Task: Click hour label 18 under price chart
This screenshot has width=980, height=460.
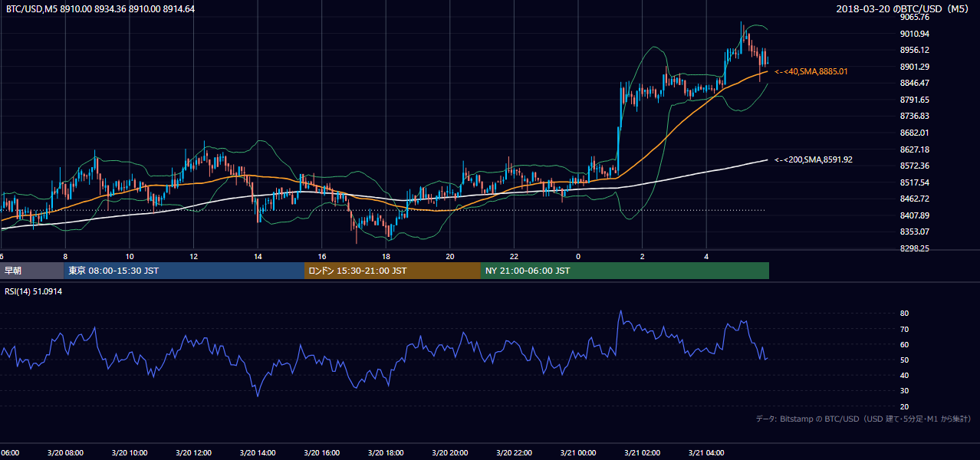Action: 386,256
